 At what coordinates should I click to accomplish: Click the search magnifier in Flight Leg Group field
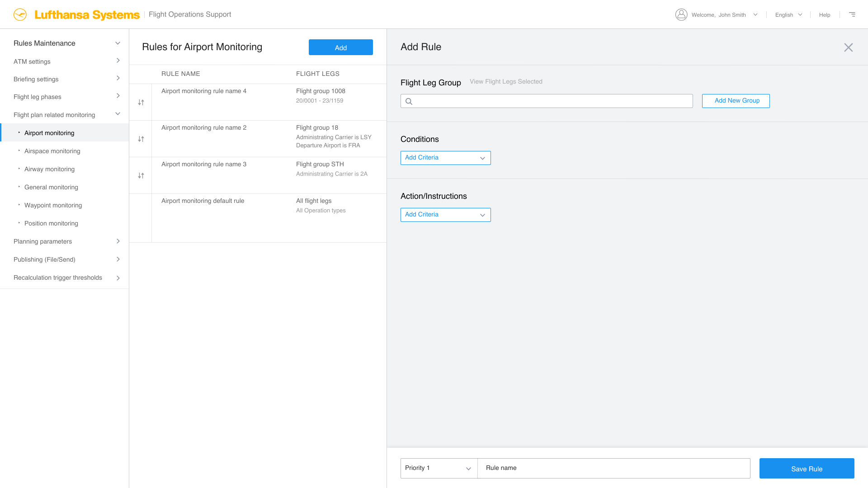pos(409,101)
